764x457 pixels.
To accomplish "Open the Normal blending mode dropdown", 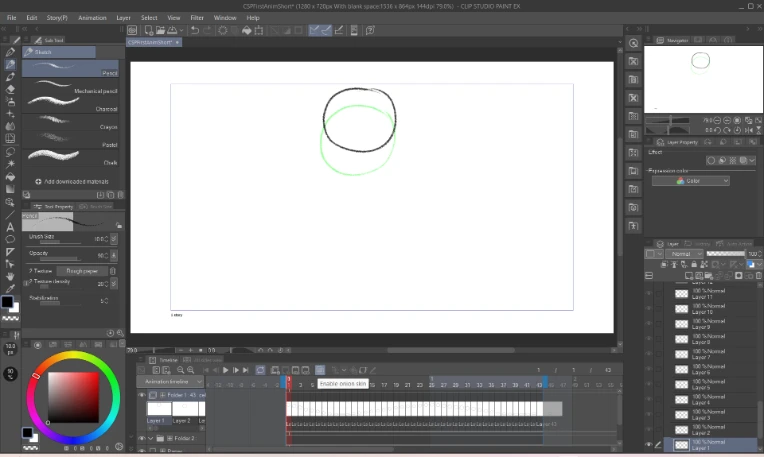I will [684, 254].
